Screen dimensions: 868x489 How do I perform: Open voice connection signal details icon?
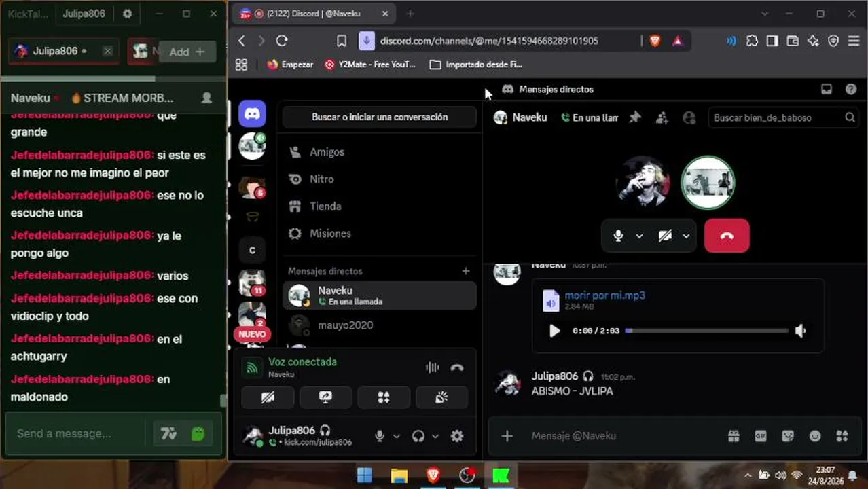click(253, 367)
